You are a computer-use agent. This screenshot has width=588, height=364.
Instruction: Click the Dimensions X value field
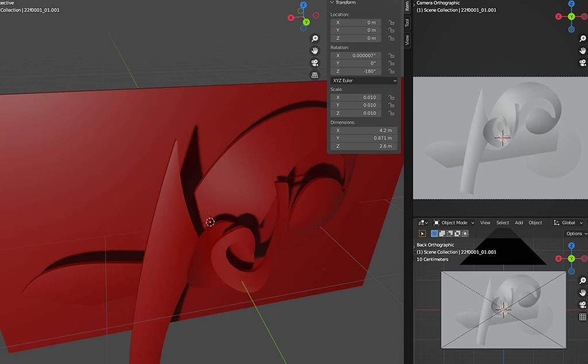click(x=363, y=130)
